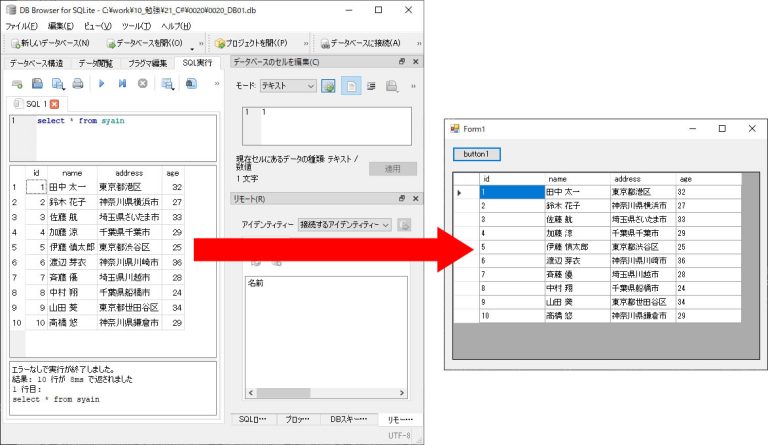Expand the アイデンティティー connection dropdown
Viewport: 768px width, 445px height.
point(344,225)
